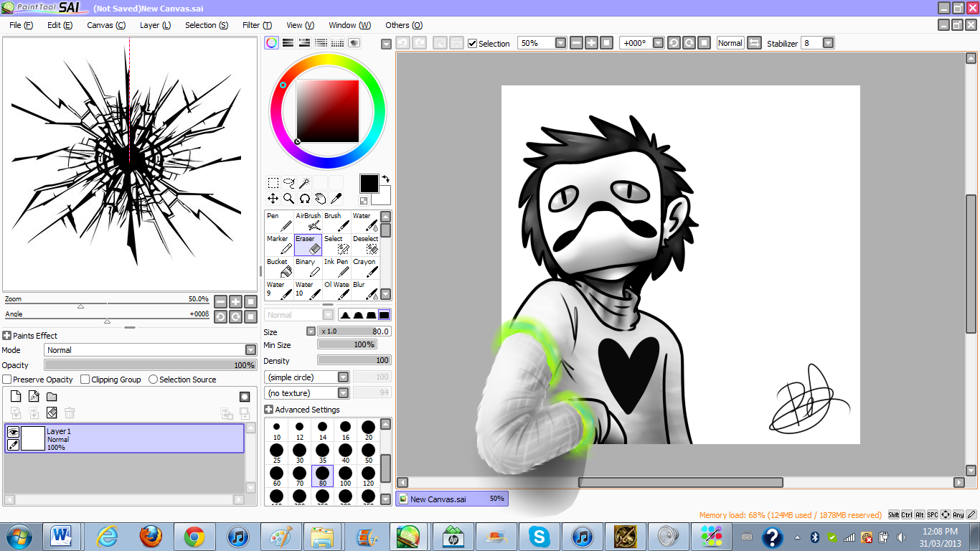Pick the 80 brush size preset
The width and height of the screenshot is (980, 551).
coord(322,476)
